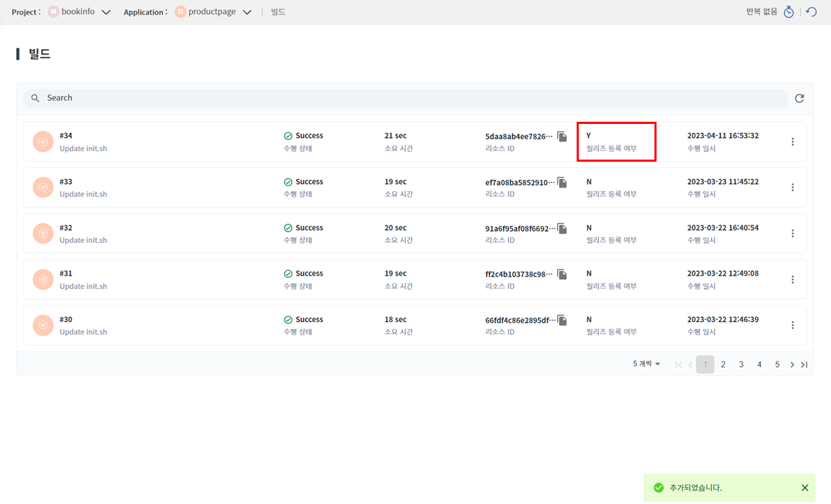Screen dimensions: 831x504
Task: Click previous page arrow
Action: point(690,364)
